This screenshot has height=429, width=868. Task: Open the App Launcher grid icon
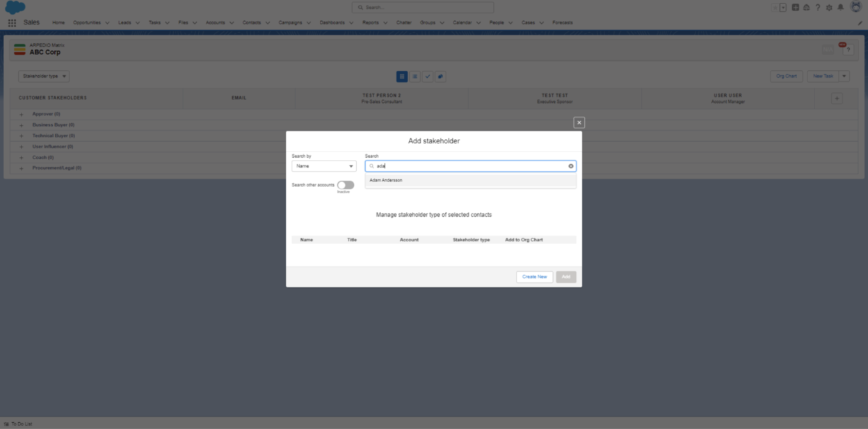[x=12, y=23]
